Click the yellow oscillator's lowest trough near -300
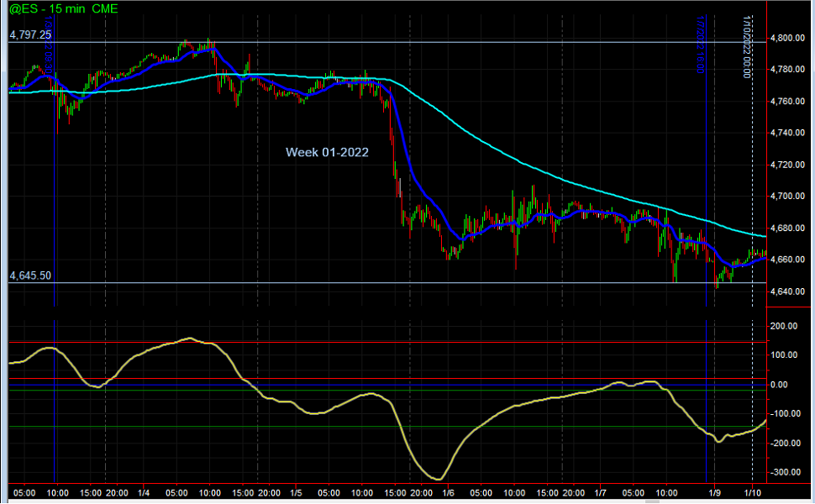This screenshot has width=815, height=504. [436, 479]
